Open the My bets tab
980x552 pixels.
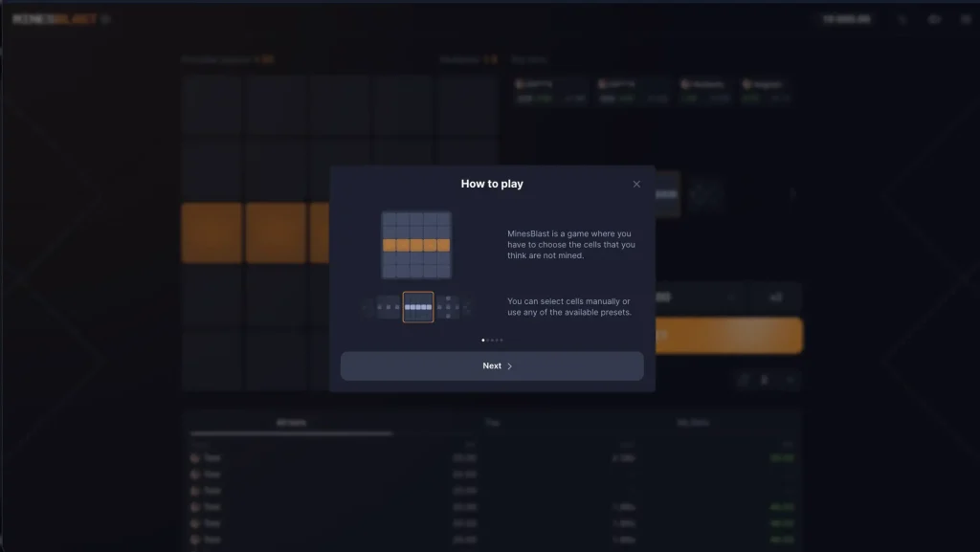(693, 423)
